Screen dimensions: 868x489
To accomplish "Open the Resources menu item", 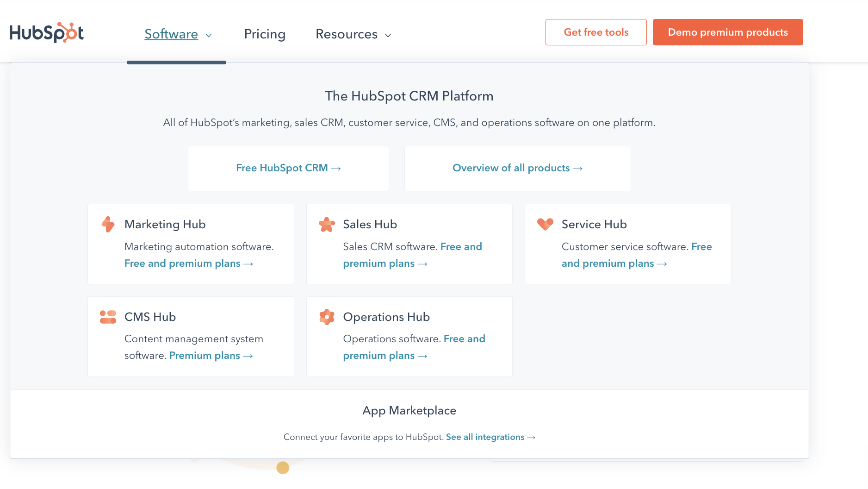I will 347,34.
